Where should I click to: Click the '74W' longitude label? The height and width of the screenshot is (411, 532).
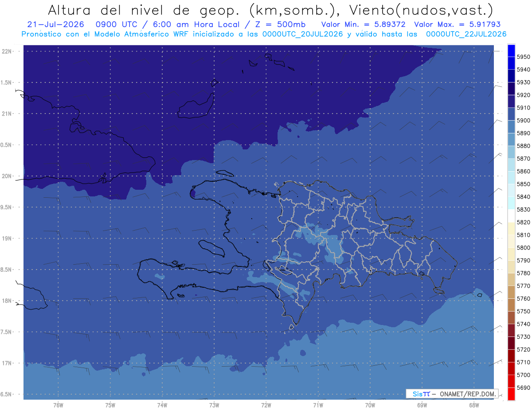coord(162,405)
